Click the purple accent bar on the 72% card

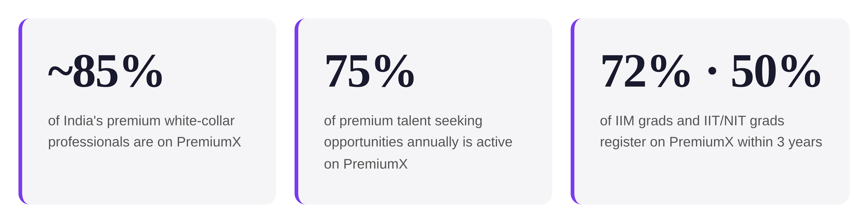point(573,111)
